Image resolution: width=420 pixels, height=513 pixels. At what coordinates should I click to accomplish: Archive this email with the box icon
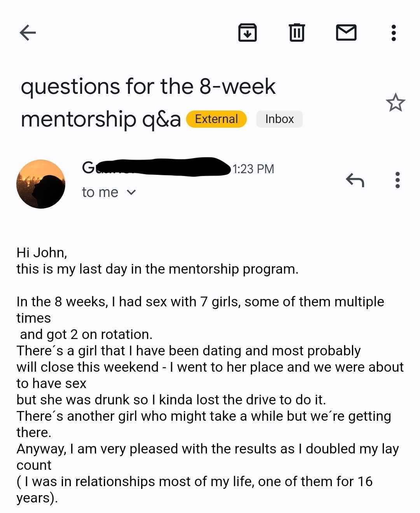pyautogui.click(x=247, y=33)
